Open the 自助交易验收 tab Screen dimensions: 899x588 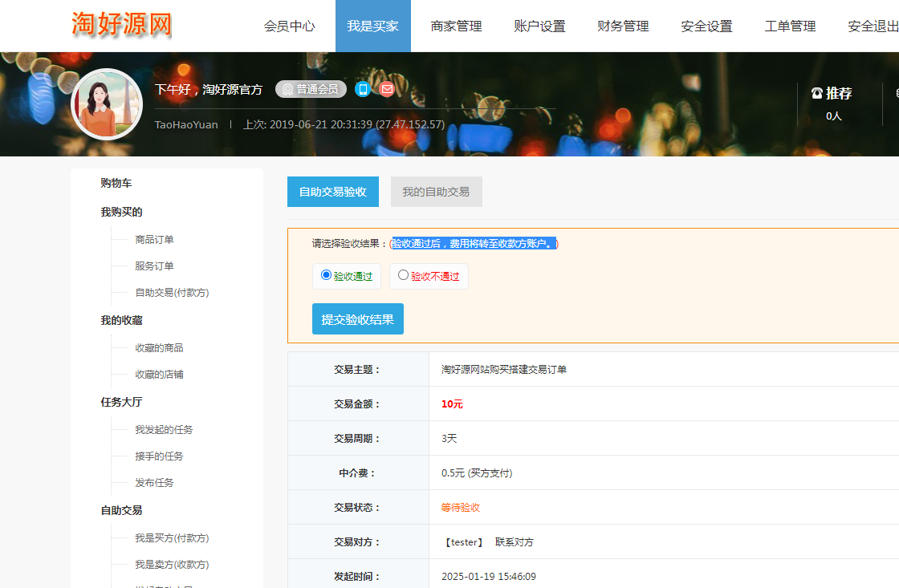333,192
